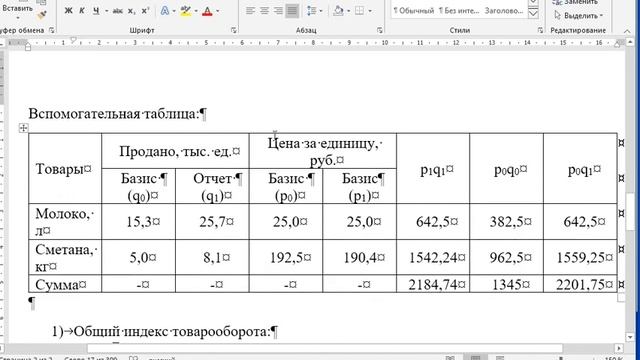The image size is (640, 360).
Task: Apply red font color
Action: click(207, 11)
